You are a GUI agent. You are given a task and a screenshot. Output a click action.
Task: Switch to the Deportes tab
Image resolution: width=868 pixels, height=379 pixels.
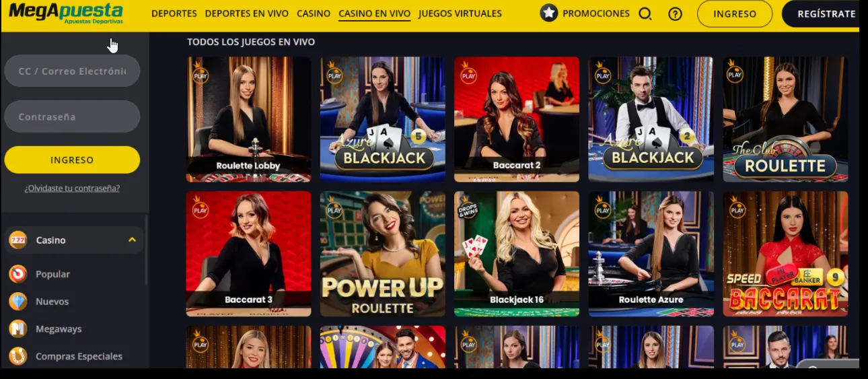(x=174, y=13)
